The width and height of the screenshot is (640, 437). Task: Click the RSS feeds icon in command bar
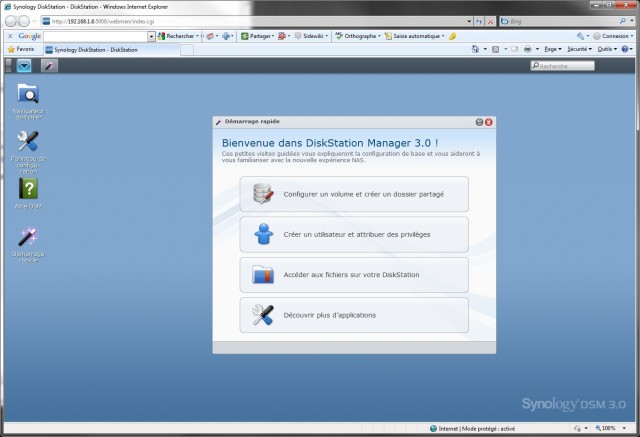pyautogui.click(x=496, y=49)
